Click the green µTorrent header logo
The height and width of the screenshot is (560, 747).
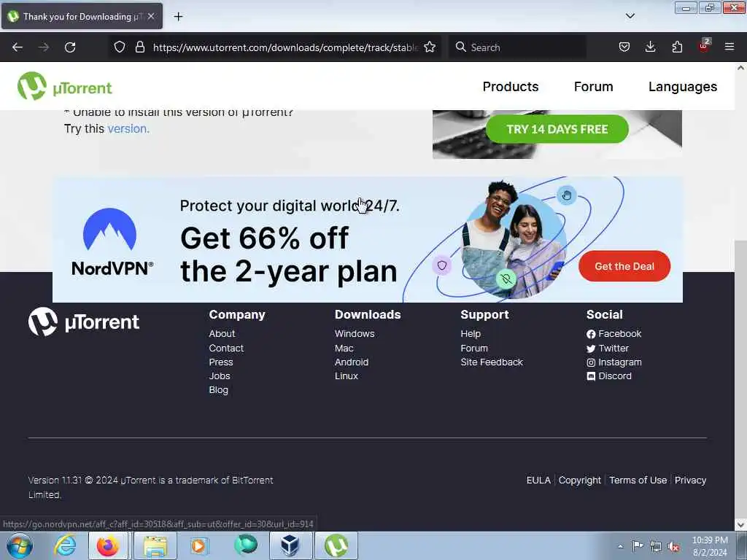click(65, 86)
